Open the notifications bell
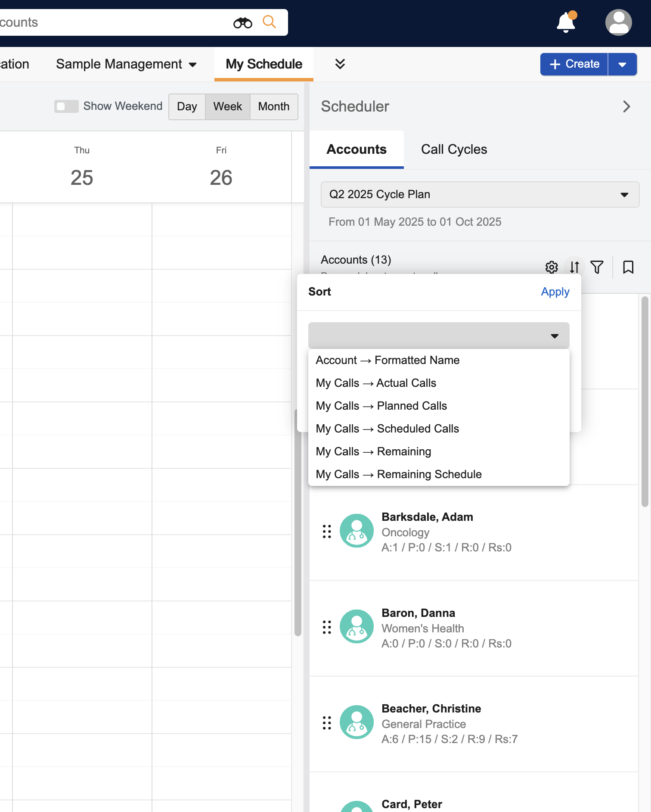The height and width of the screenshot is (812, 651). 566,22
